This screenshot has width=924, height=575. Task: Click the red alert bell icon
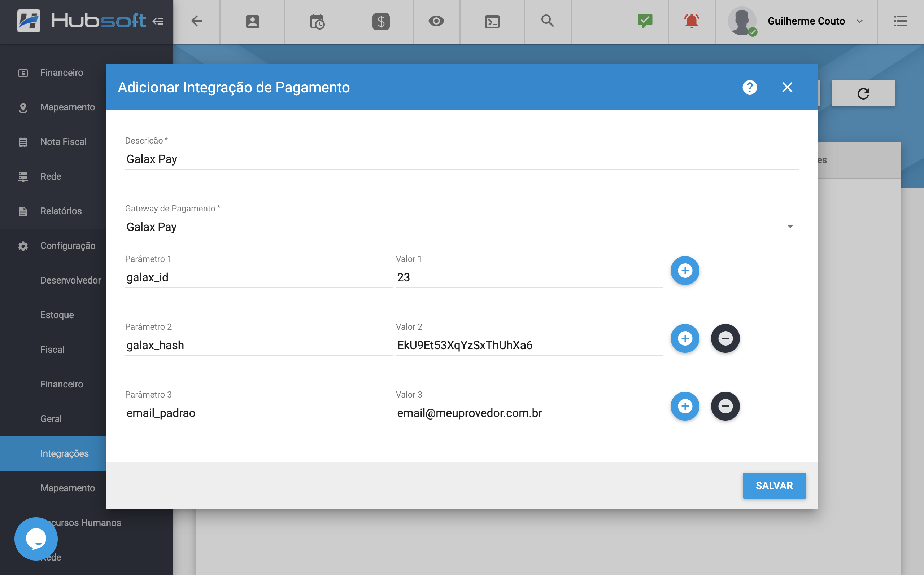pos(692,21)
